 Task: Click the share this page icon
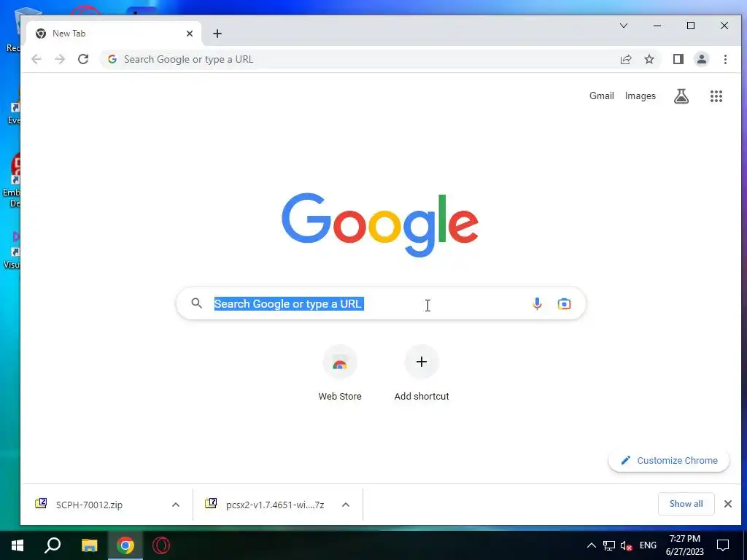point(626,59)
